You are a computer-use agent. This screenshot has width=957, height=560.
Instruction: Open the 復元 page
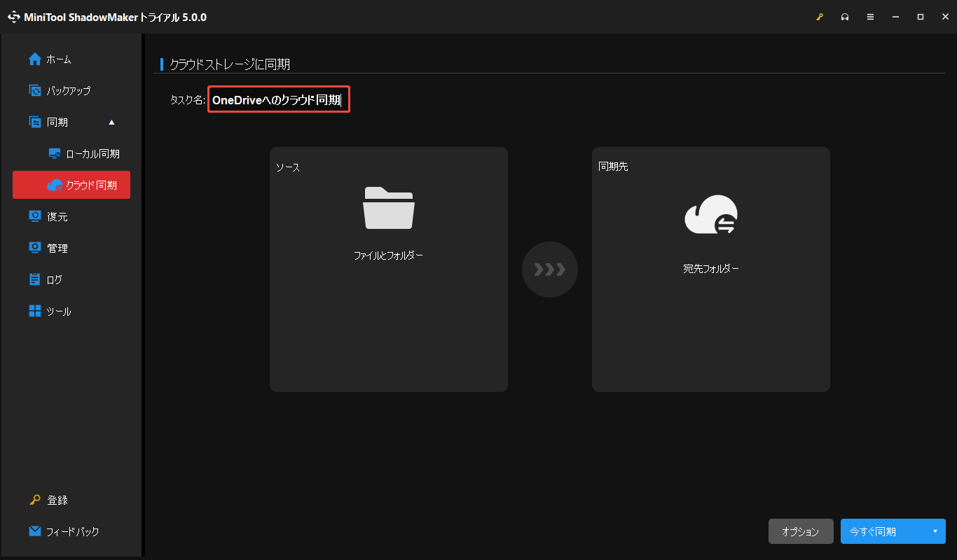pos(71,217)
